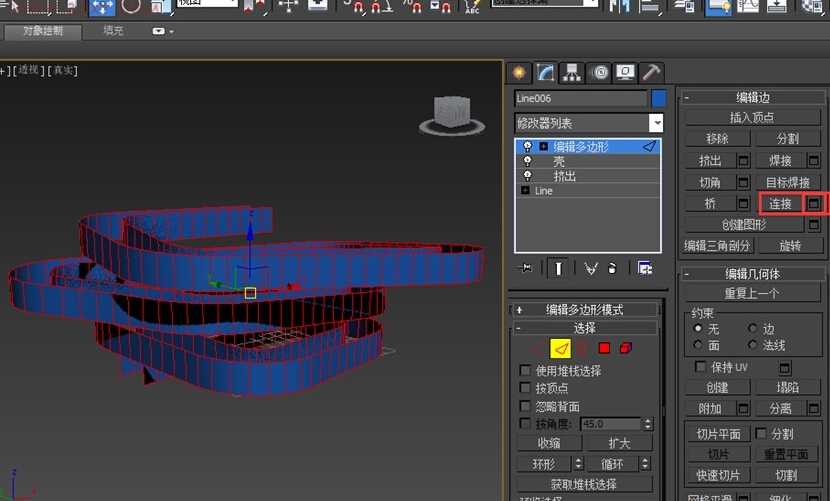Select Edge sub-object level icon
The width and height of the screenshot is (830, 501).
tap(560, 348)
